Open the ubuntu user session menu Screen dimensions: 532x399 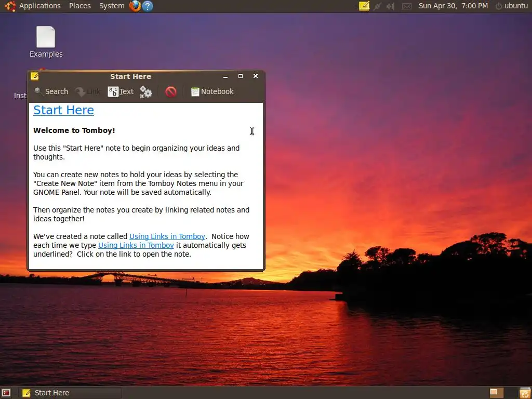tap(512, 6)
